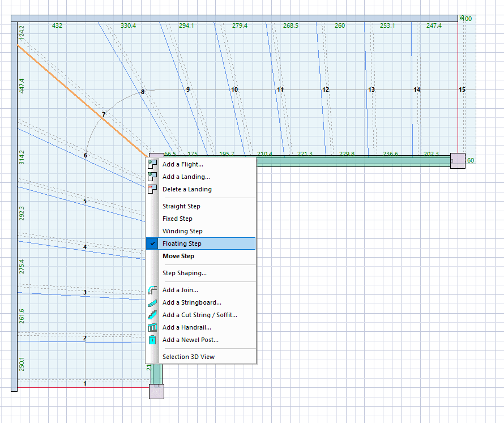Click the 447.4 vertical dimension

coord(22,86)
